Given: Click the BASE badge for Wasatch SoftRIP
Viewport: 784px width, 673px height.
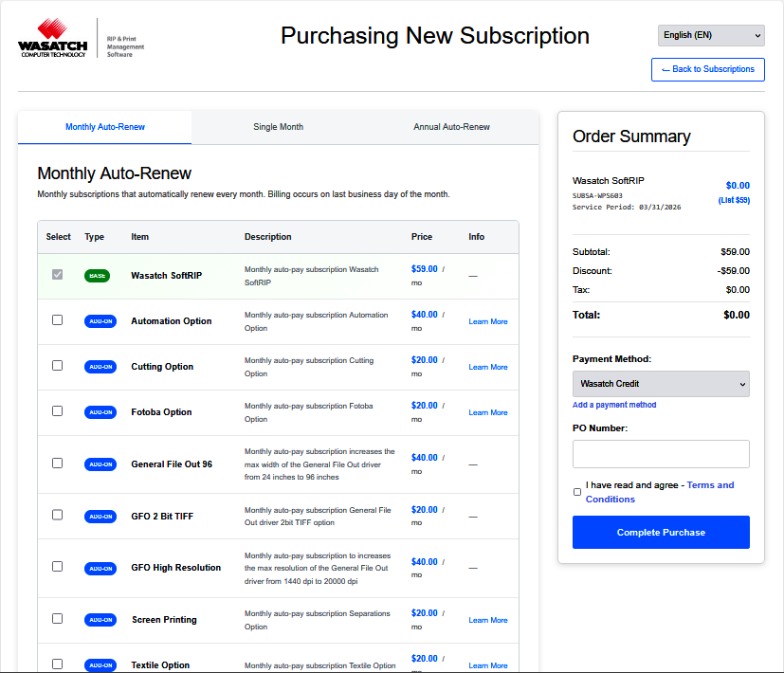Looking at the screenshot, I should 97,276.
